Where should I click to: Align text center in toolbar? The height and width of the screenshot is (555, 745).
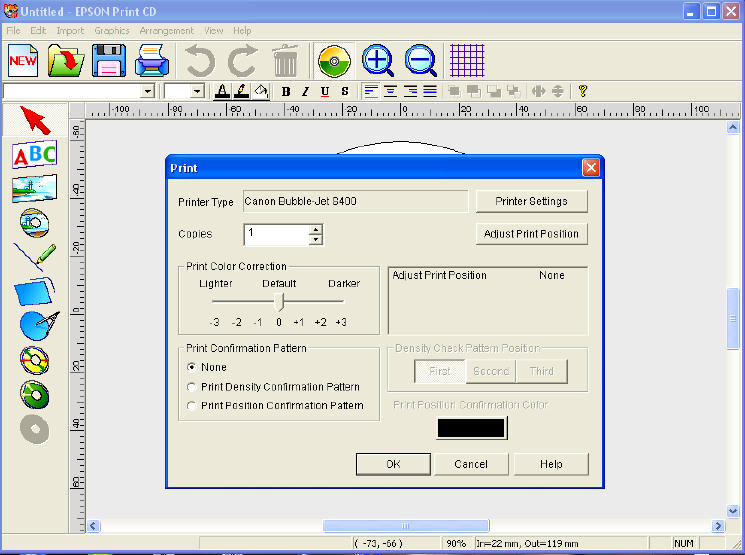point(390,91)
